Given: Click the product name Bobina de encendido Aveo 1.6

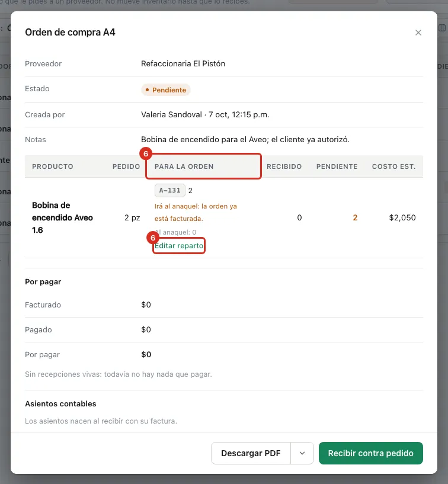Looking at the screenshot, I should [x=62, y=217].
